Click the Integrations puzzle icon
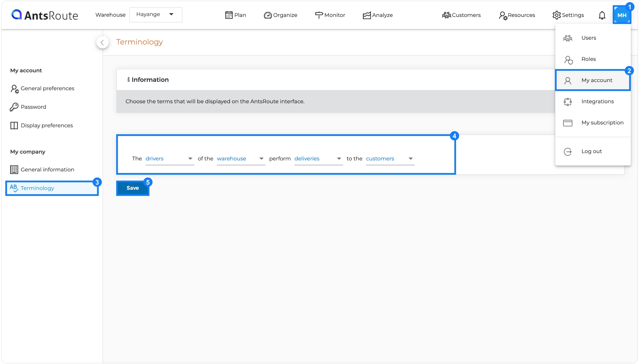This screenshot has width=639, height=364. 568,102
